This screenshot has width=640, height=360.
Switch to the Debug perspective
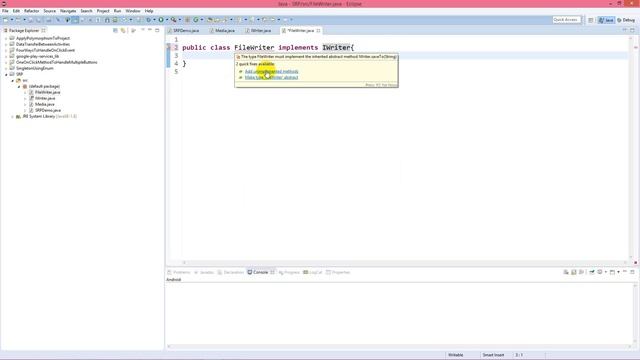[626, 20]
